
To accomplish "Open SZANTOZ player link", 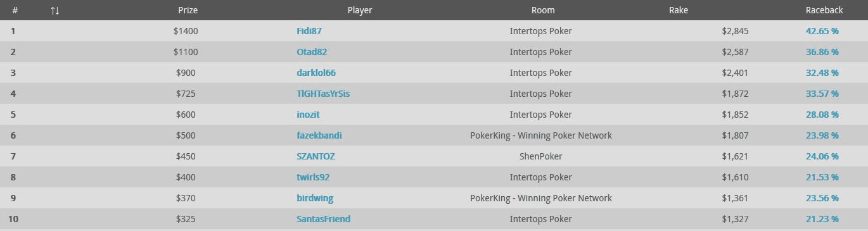I will tap(316, 156).
